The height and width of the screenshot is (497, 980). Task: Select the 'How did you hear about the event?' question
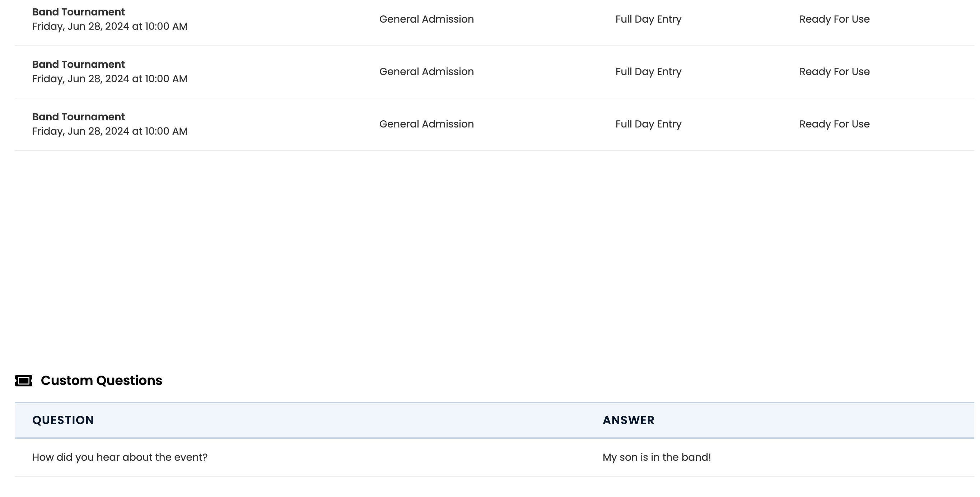(120, 457)
